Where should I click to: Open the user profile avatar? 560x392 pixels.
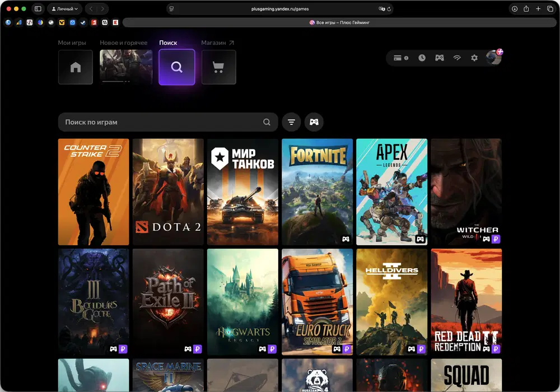tap(493, 57)
